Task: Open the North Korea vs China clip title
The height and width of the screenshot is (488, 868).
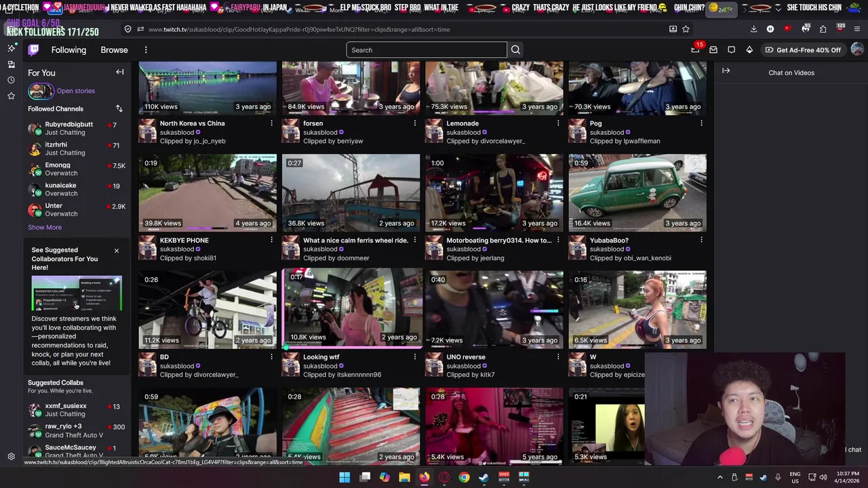Action: click(192, 123)
